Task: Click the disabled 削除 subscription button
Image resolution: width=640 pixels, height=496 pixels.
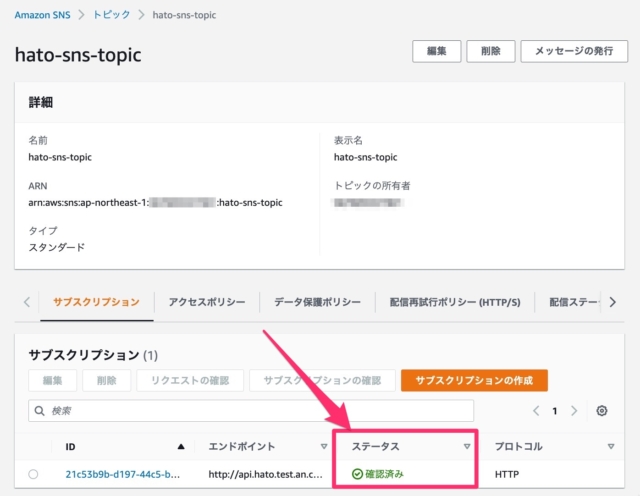Action: point(107,380)
